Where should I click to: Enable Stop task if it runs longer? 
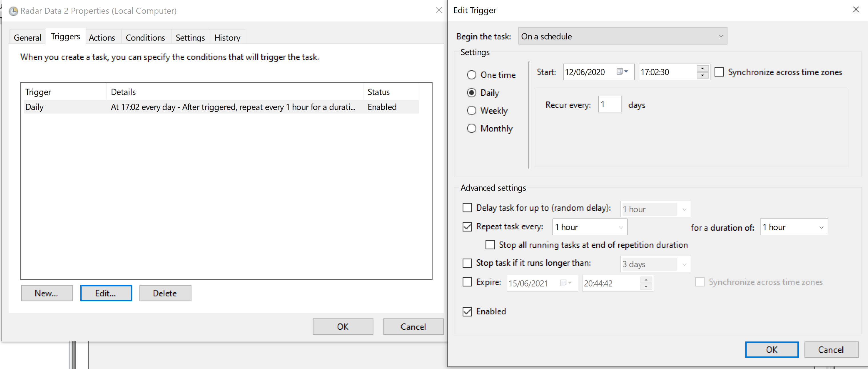(x=467, y=263)
